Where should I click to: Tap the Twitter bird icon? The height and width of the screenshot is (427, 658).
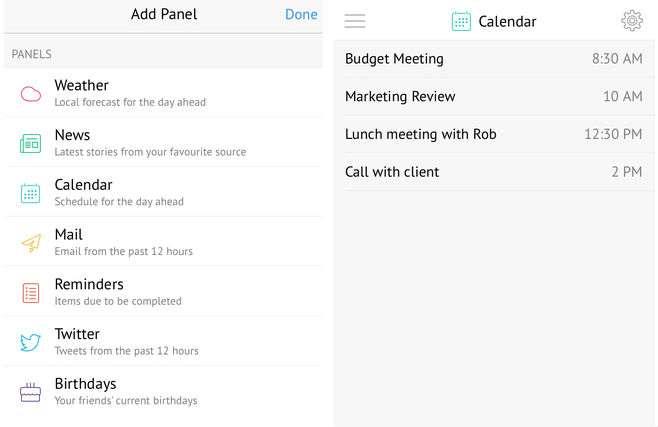pyautogui.click(x=31, y=342)
